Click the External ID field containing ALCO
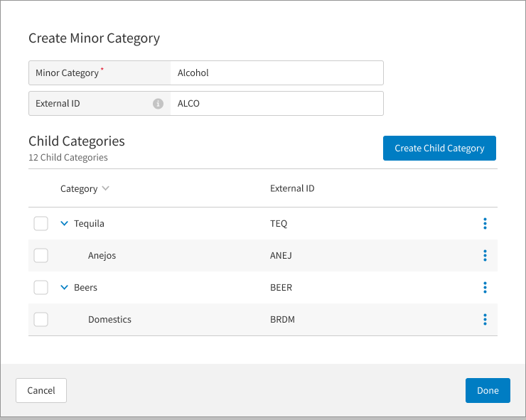This screenshot has height=420, width=526. pyautogui.click(x=276, y=104)
